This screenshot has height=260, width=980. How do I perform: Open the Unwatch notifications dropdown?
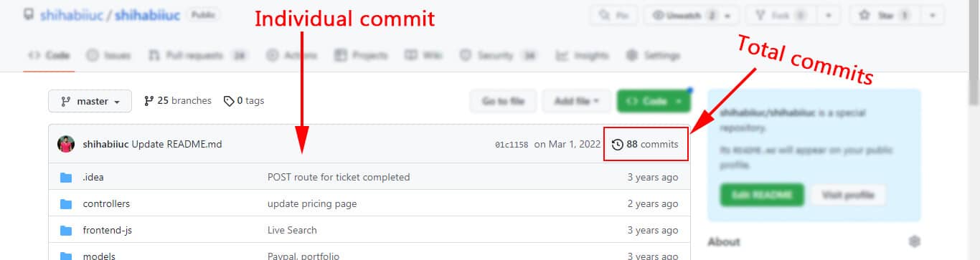[692, 15]
